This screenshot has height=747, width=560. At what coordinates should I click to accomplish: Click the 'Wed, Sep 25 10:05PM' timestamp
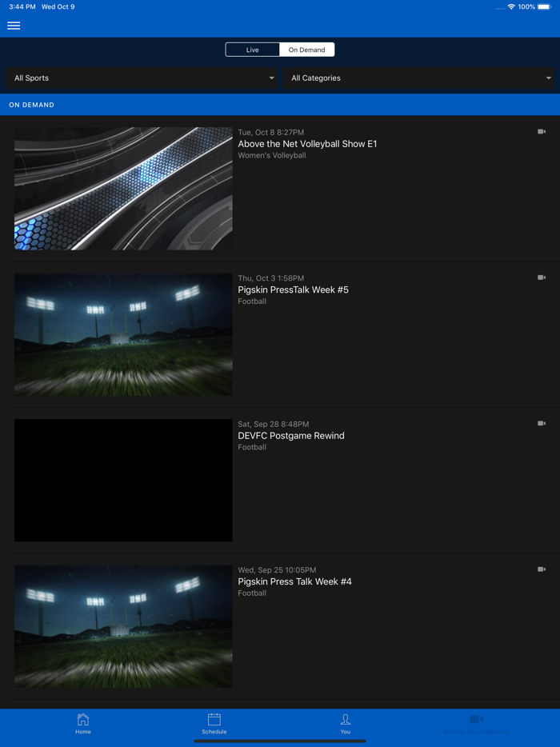click(277, 569)
